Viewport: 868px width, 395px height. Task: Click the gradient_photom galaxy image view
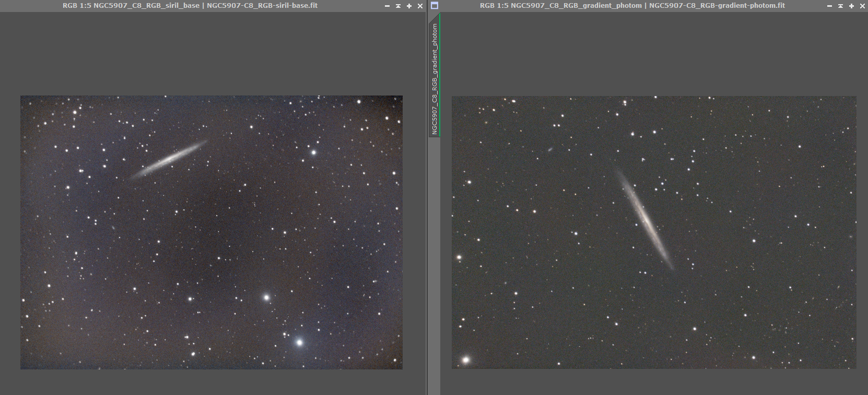[x=654, y=232]
